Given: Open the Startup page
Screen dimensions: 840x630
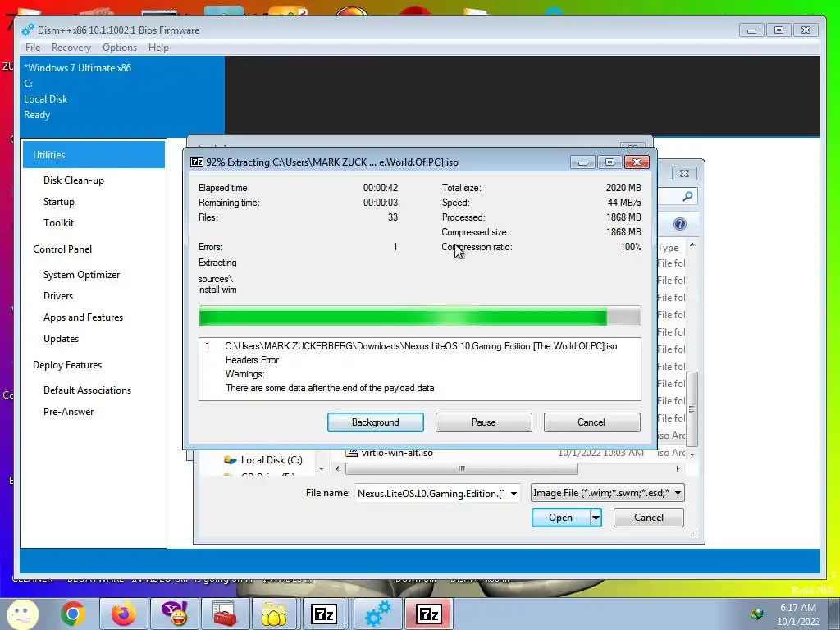Looking at the screenshot, I should click(59, 202).
